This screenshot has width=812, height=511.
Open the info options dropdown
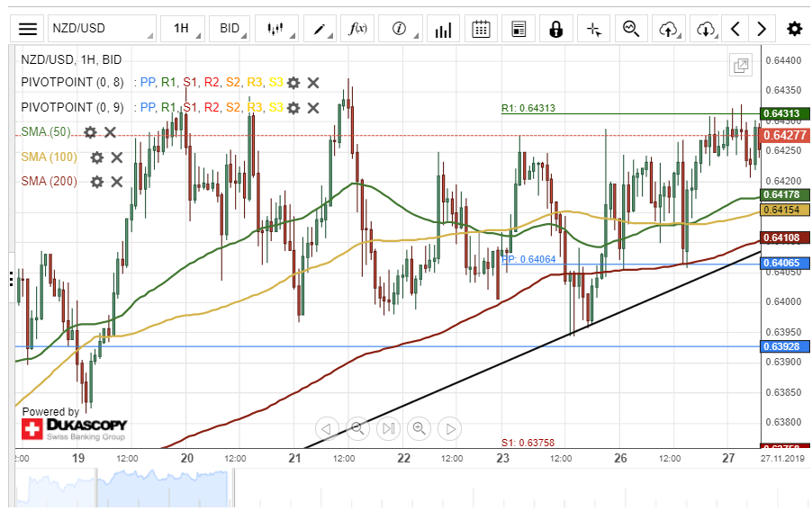[x=401, y=29]
